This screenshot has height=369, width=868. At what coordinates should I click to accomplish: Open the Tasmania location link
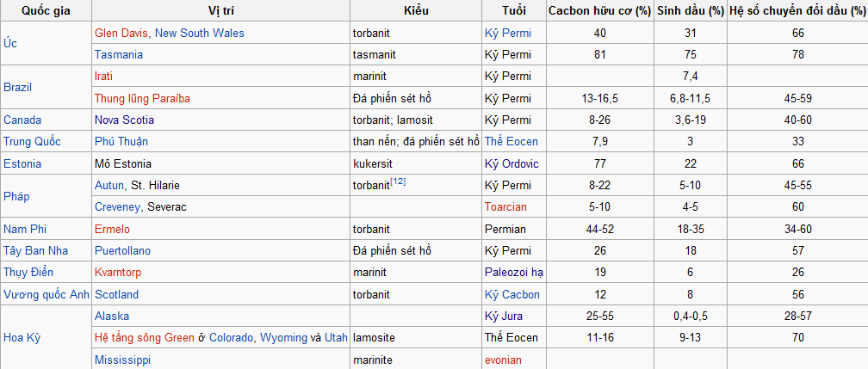119,54
